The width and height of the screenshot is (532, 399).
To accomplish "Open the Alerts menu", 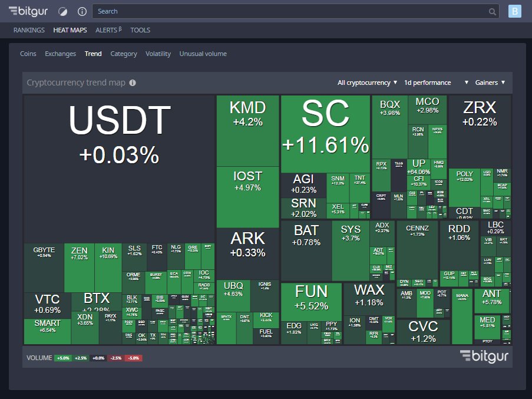I will click(x=108, y=30).
